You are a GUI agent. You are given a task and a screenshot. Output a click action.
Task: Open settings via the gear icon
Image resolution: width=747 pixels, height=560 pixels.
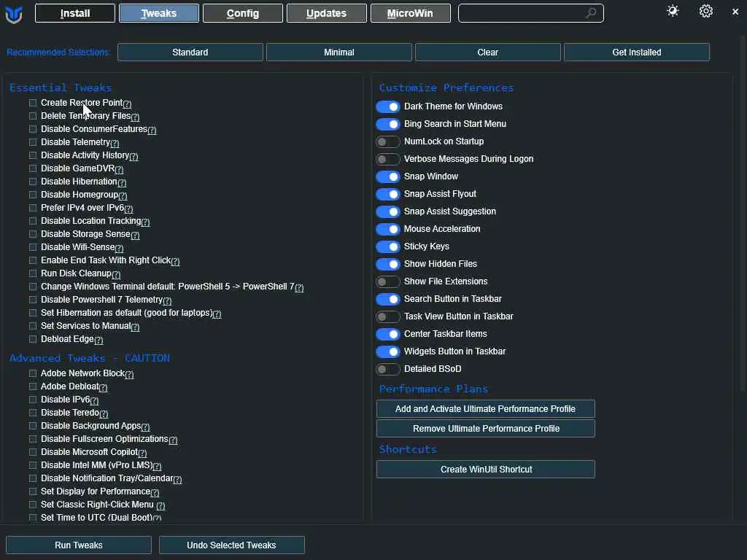(705, 12)
